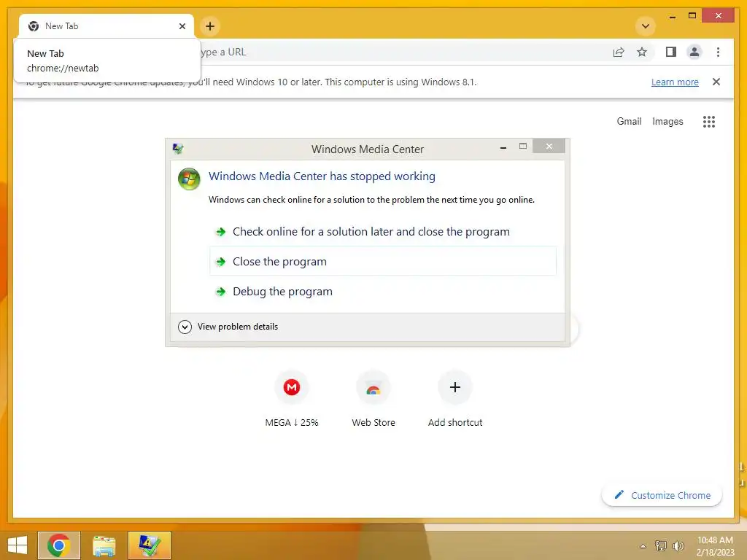Click Windows Media Center taskbar icon

pyautogui.click(x=149, y=545)
